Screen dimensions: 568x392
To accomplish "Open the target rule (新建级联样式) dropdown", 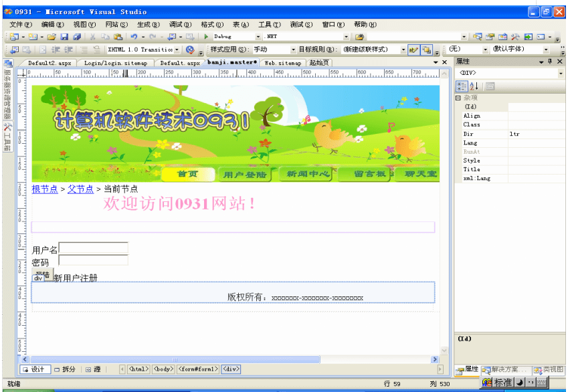I will click(403, 50).
